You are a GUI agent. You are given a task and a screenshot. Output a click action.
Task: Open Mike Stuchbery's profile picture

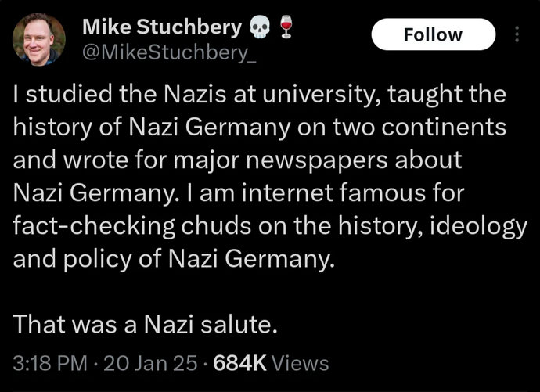39,39
